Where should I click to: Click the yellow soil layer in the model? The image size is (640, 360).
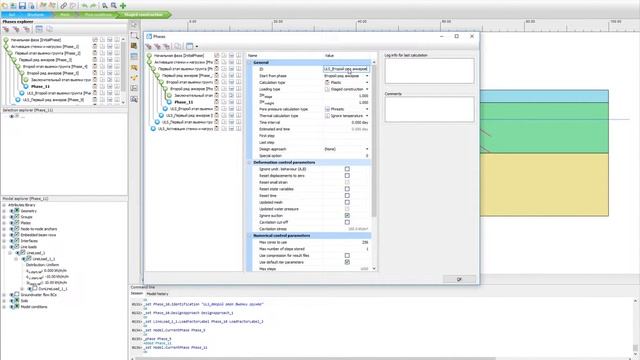click(x=544, y=184)
